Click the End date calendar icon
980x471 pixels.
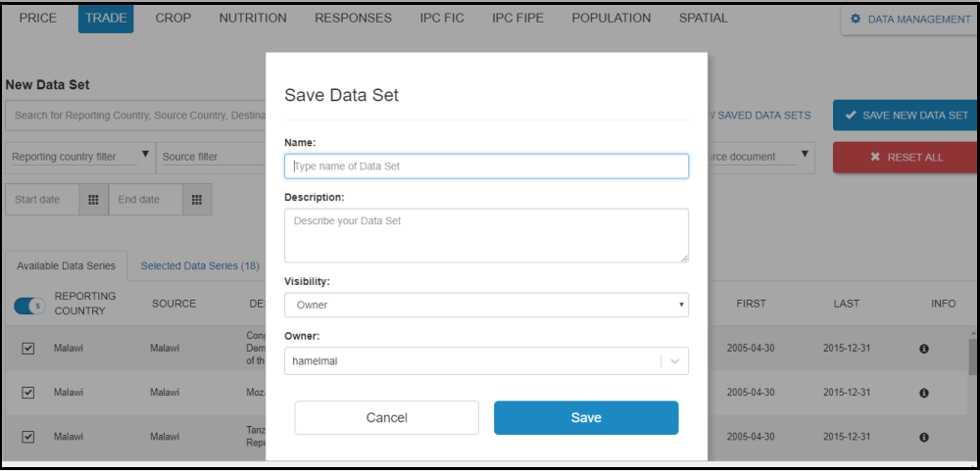pos(196,200)
